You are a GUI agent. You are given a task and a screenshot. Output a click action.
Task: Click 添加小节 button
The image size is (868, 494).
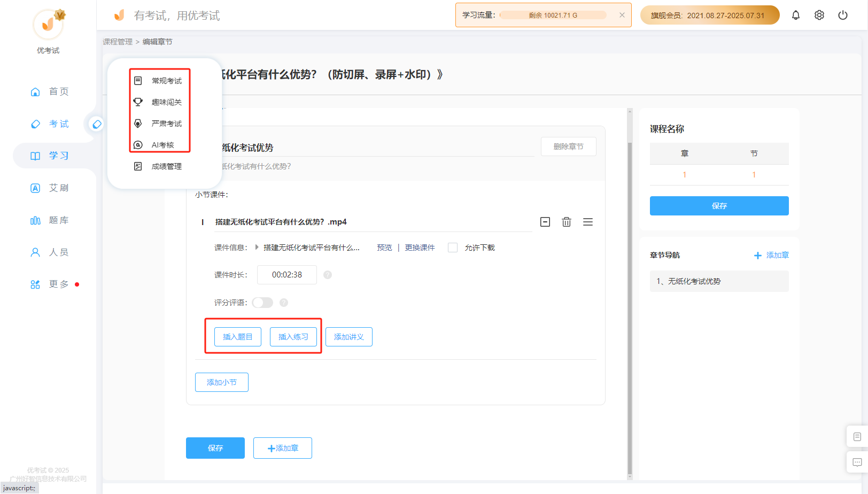pyautogui.click(x=222, y=382)
